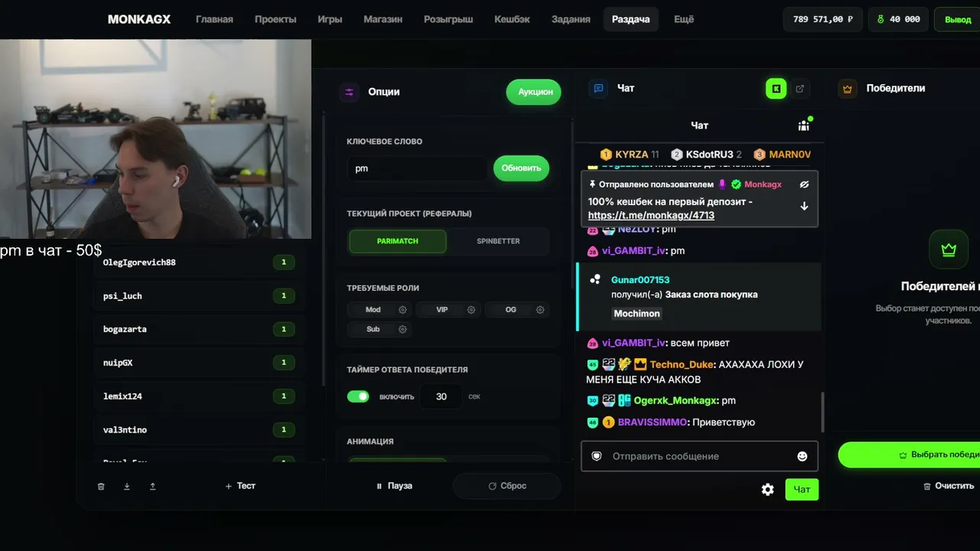Click the Пауза button
Screen dimensions: 980x551
point(394,486)
